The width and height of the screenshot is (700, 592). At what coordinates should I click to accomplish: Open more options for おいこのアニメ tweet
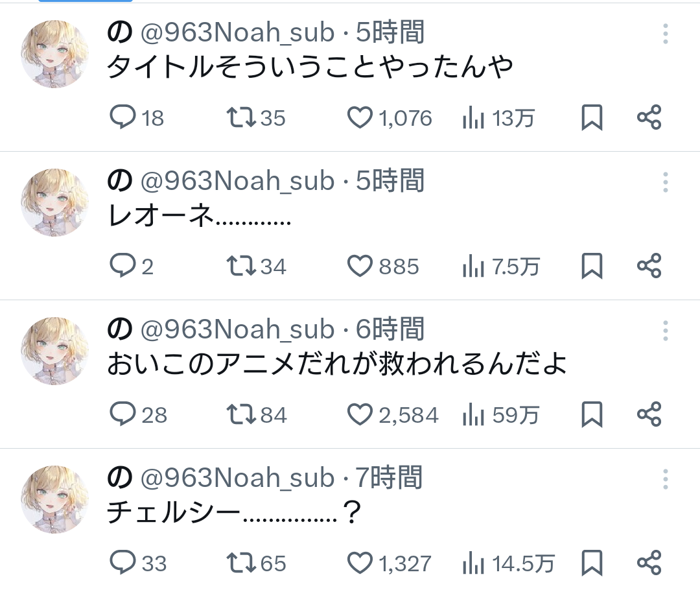(x=666, y=331)
